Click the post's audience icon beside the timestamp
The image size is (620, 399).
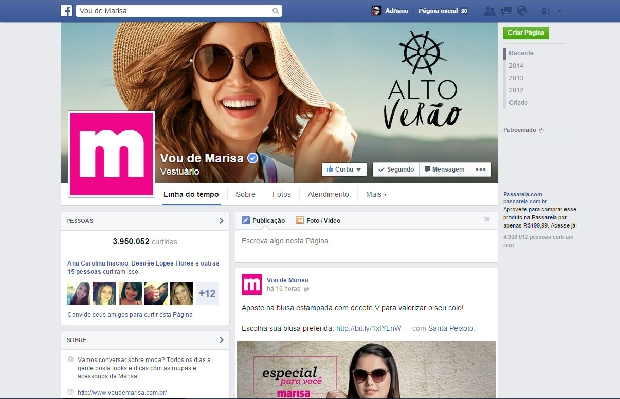[306, 289]
